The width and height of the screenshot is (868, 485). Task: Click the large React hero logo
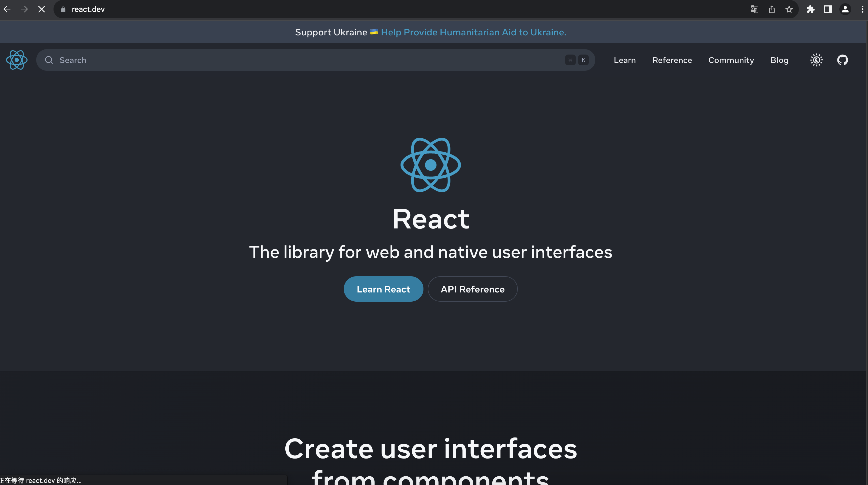pos(431,165)
